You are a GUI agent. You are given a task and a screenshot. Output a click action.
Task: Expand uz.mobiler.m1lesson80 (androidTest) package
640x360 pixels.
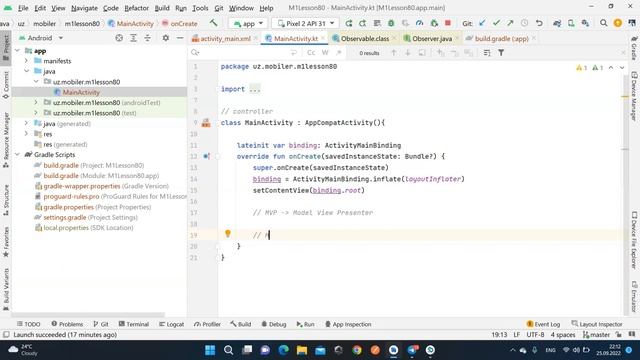36,102
